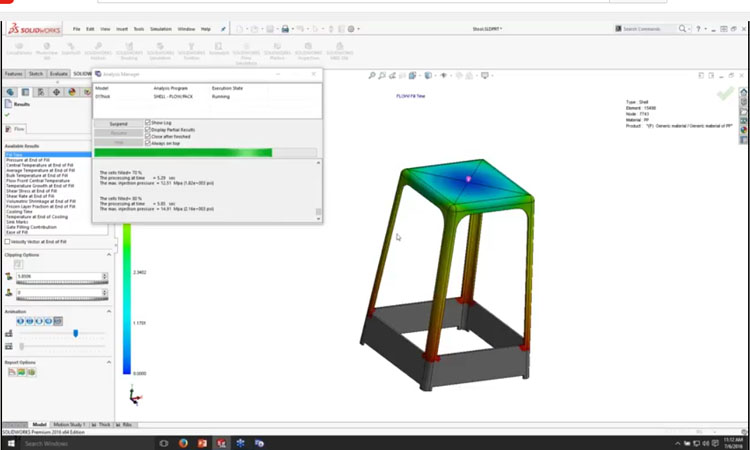
Task: Collapse the Animation section
Action: coord(108,310)
